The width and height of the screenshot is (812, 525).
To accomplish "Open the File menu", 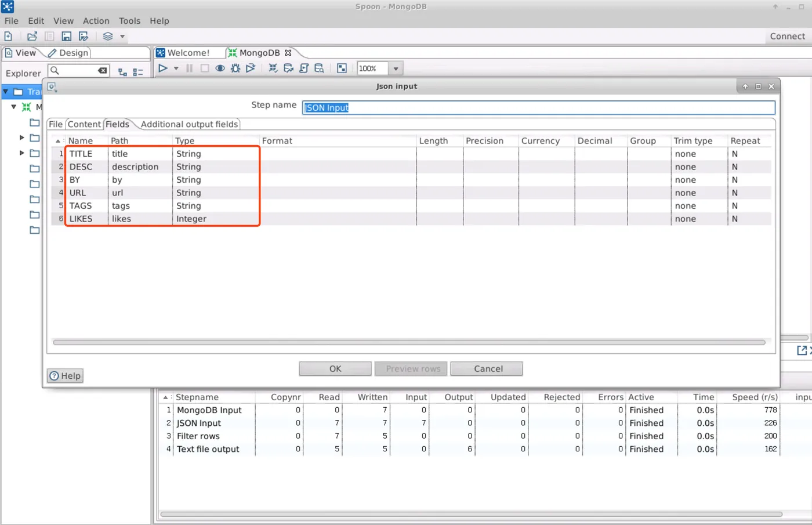I will [x=11, y=21].
